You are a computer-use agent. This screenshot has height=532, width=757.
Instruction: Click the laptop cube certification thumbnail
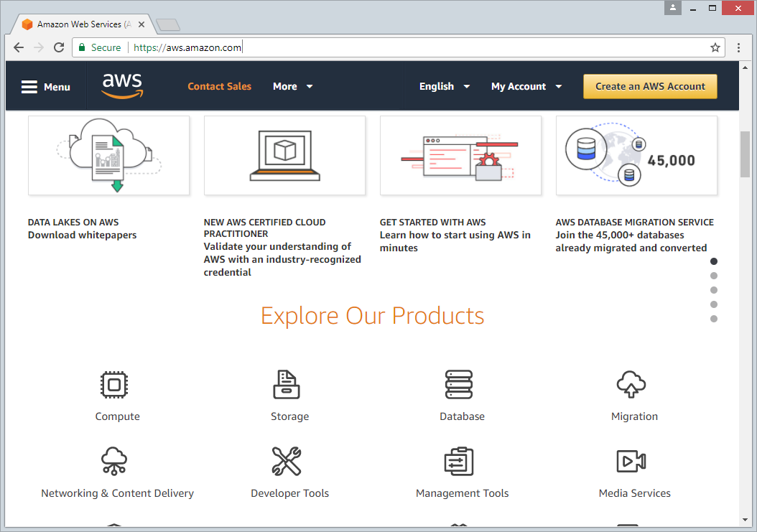tap(285, 156)
